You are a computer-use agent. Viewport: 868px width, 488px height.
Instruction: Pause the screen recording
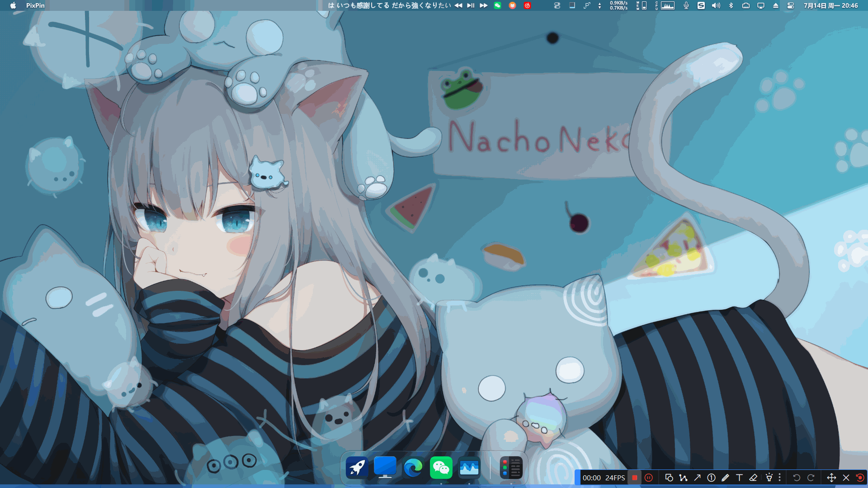(649, 478)
